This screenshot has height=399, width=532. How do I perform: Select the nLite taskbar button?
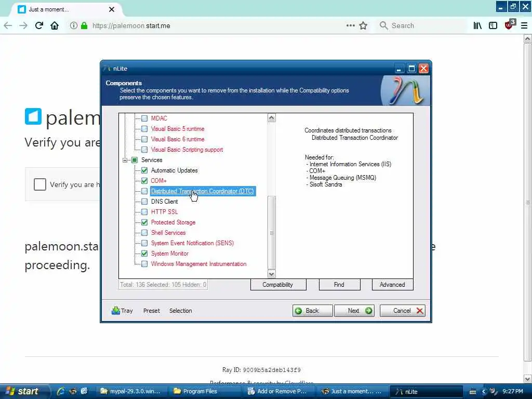tap(426, 391)
